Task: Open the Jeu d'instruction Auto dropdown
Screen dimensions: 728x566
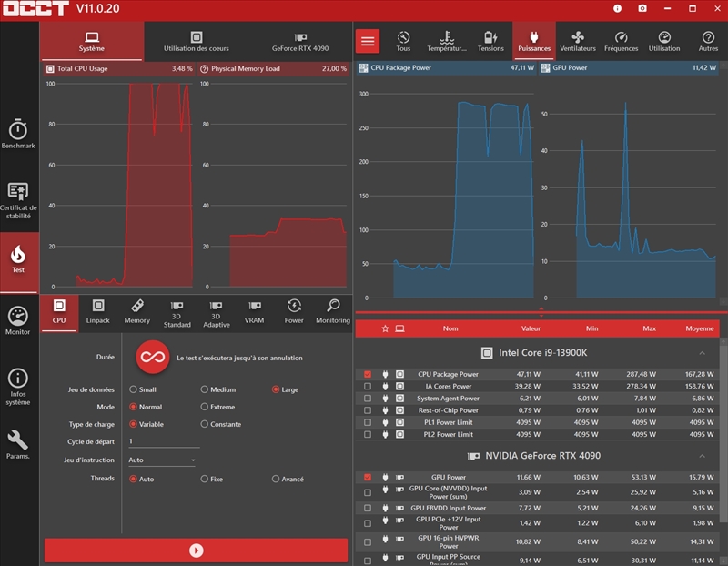Action: coord(162,460)
